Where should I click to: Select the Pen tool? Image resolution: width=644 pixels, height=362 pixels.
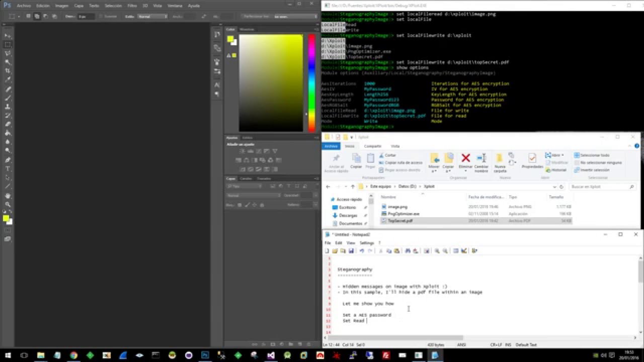[x=8, y=160]
